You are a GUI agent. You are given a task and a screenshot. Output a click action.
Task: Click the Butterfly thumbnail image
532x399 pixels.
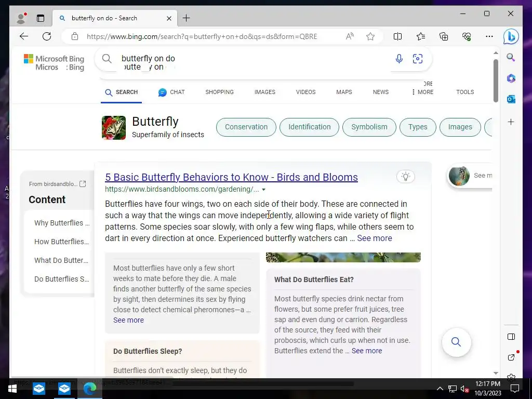pos(114,128)
